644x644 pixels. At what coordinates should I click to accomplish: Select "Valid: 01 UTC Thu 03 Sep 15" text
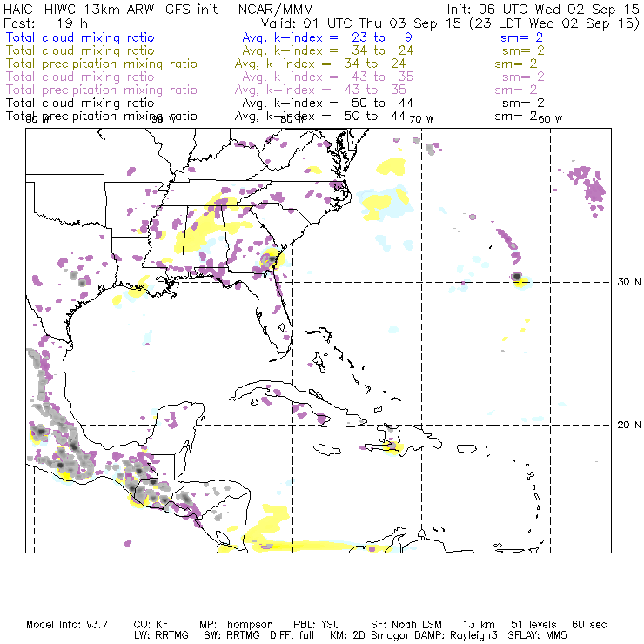[x=361, y=23]
